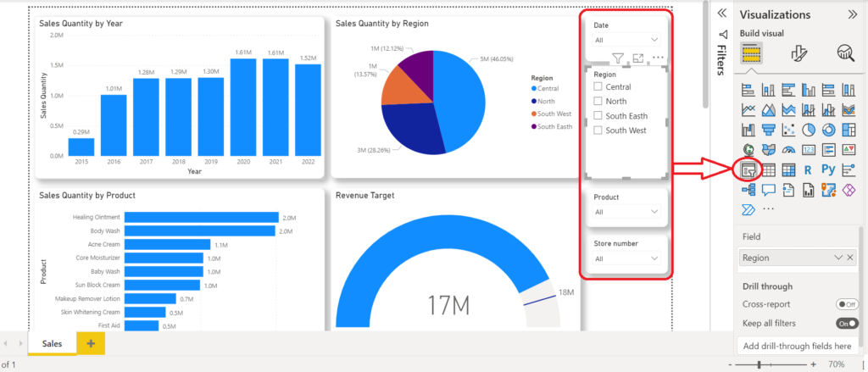The height and width of the screenshot is (372, 868).
Task: Check the South West region checkbox
Action: (598, 130)
